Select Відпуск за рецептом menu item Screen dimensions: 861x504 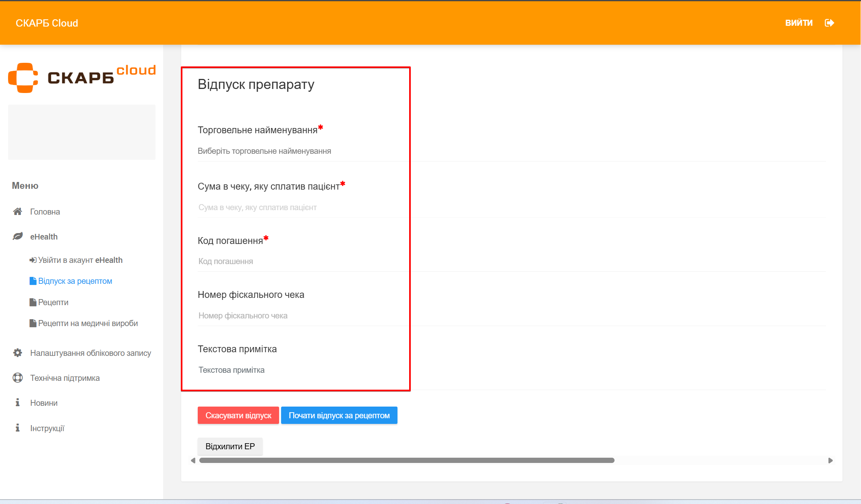tap(75, 281)
